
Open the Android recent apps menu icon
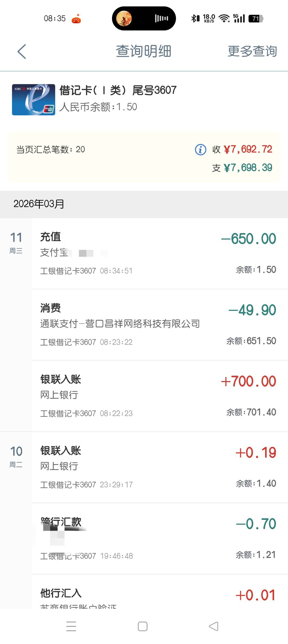point(71,626)
